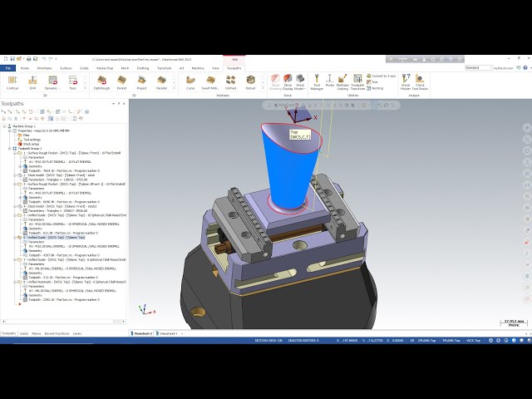Select the Parallel toolpath

click(161, 83)
